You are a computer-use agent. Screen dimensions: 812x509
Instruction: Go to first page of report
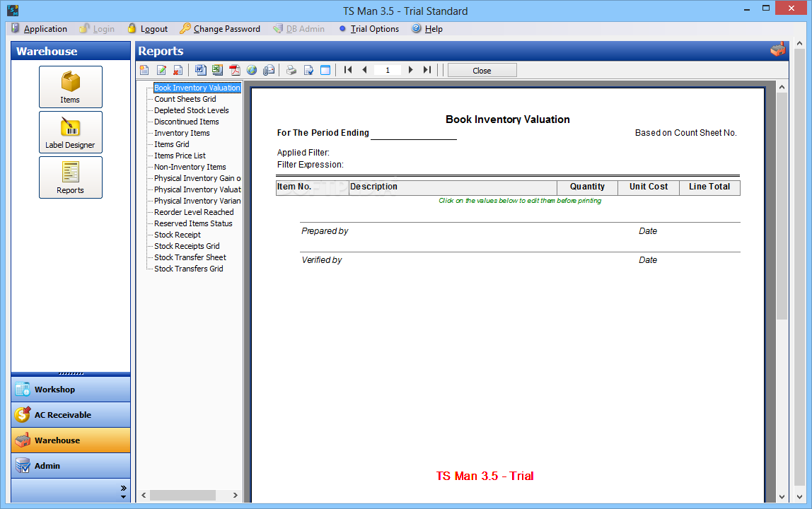pyautogui.click(x=348, y=70)
